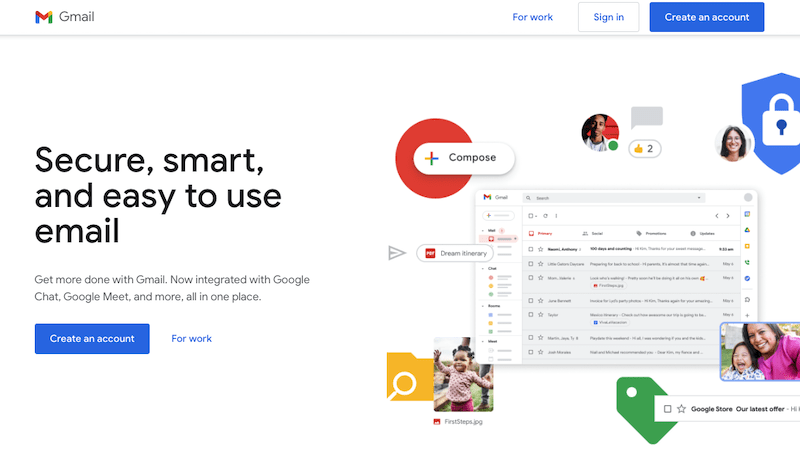The height and width of the screenshot is (474, 800).
Task: Star the June Bennett email
Action: click(x=540, y=301)
